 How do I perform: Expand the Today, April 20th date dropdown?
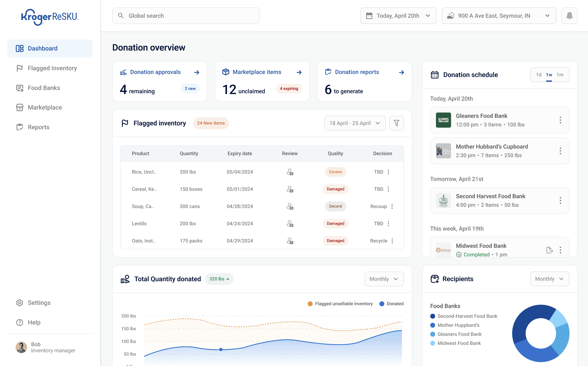(398, 16)
